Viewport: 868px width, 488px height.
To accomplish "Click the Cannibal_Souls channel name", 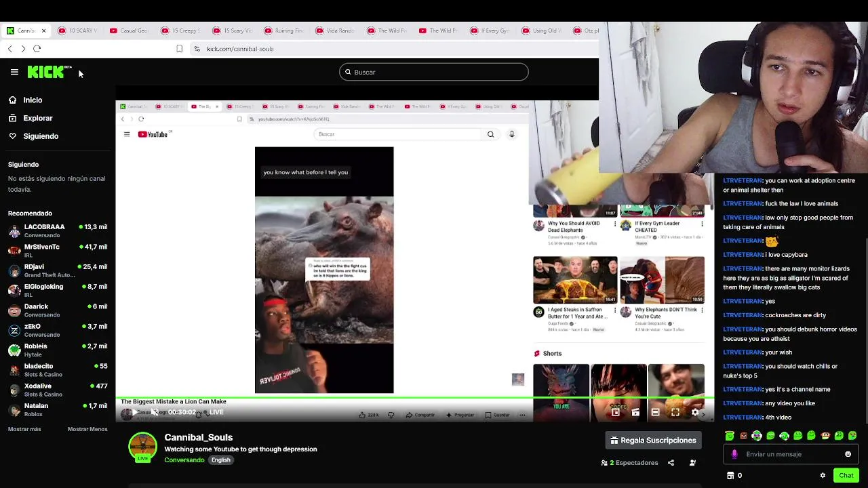I will click(198, 437).
